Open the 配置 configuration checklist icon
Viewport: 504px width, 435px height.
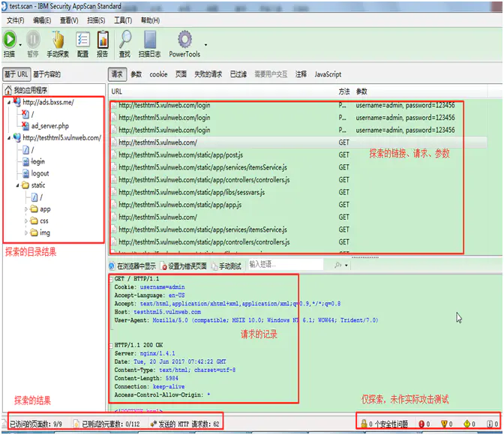[82, 40]
